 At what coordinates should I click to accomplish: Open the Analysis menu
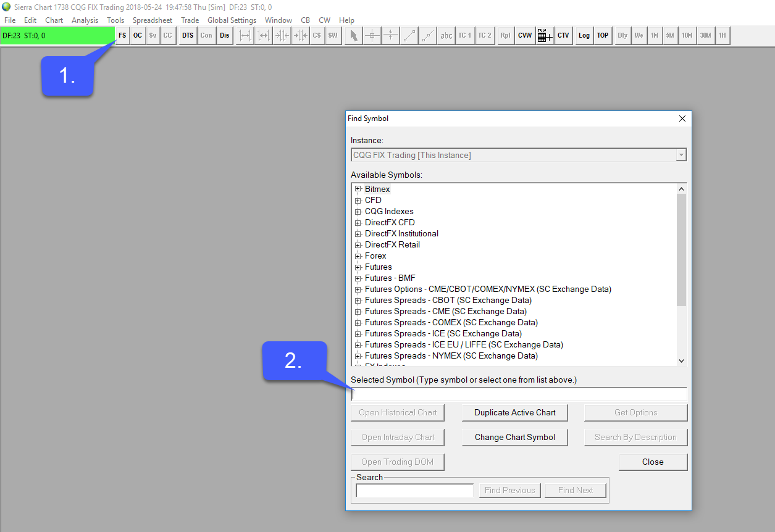(85, 20)
